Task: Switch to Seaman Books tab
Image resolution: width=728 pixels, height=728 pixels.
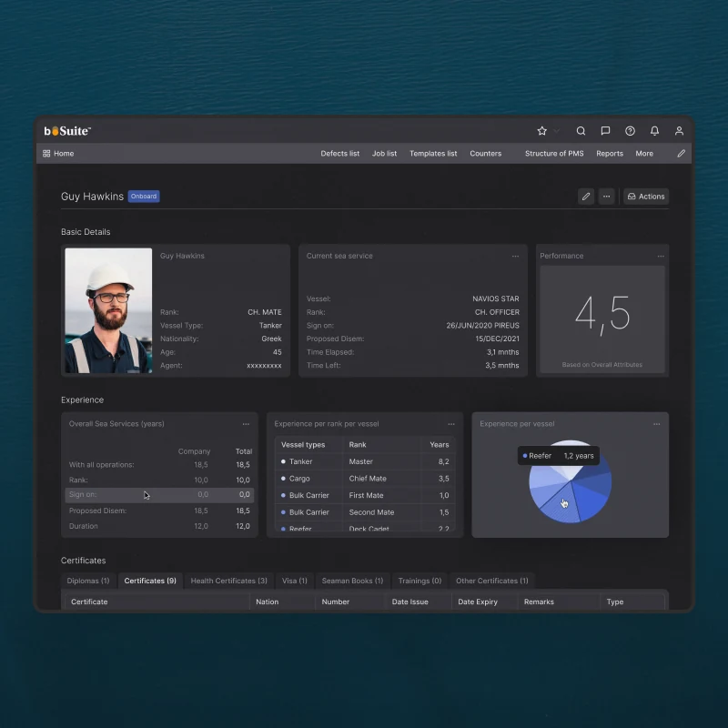Action: (352, 581)
